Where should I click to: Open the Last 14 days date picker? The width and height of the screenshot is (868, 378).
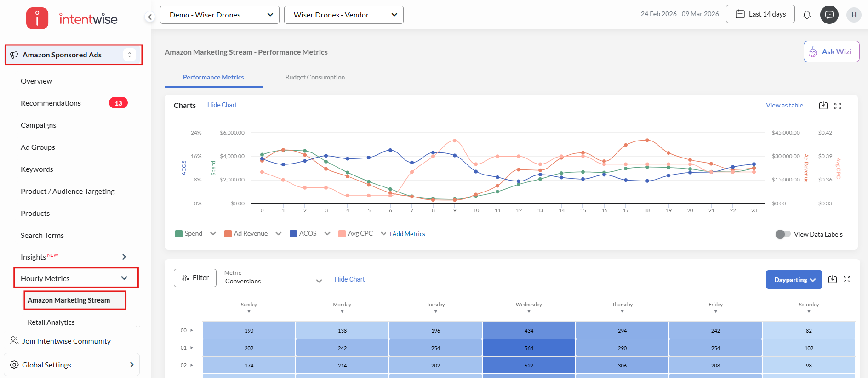tap(760, 14)
